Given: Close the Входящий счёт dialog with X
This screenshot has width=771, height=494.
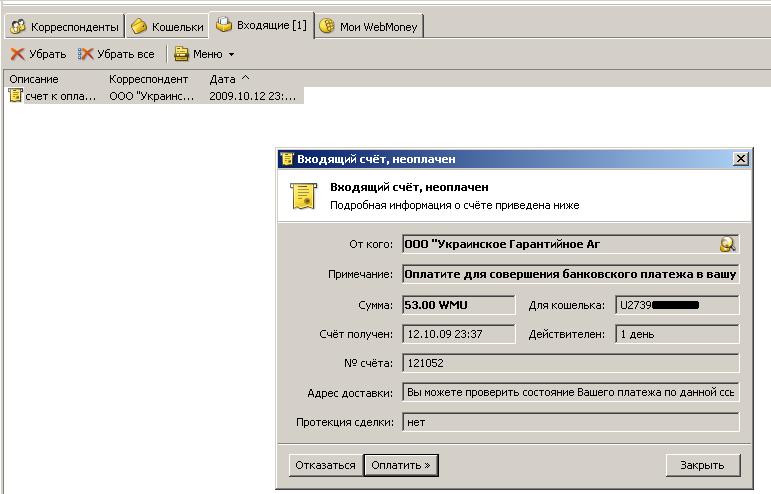Looking at the screenshot, I should pyautogui.click(x=741, y=159).
